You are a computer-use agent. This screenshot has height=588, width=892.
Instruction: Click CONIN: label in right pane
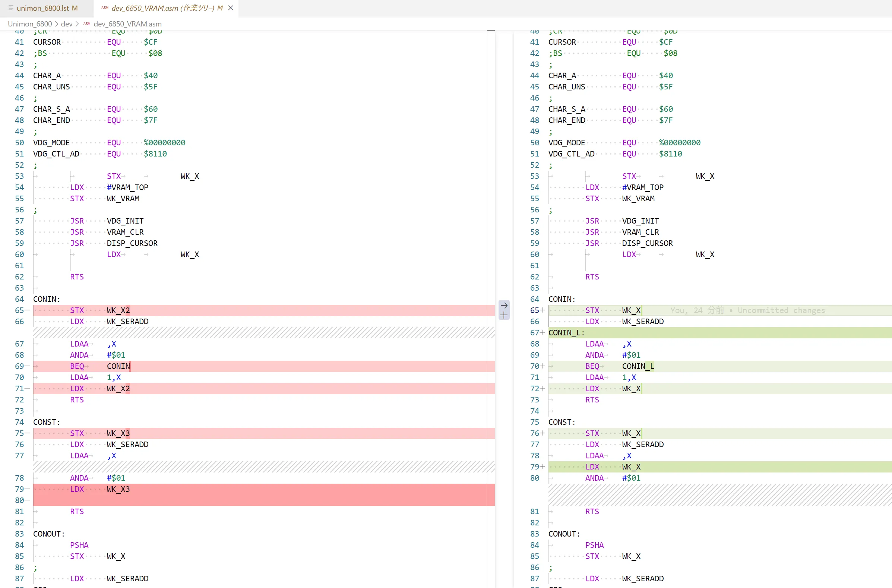click(562, 299)
